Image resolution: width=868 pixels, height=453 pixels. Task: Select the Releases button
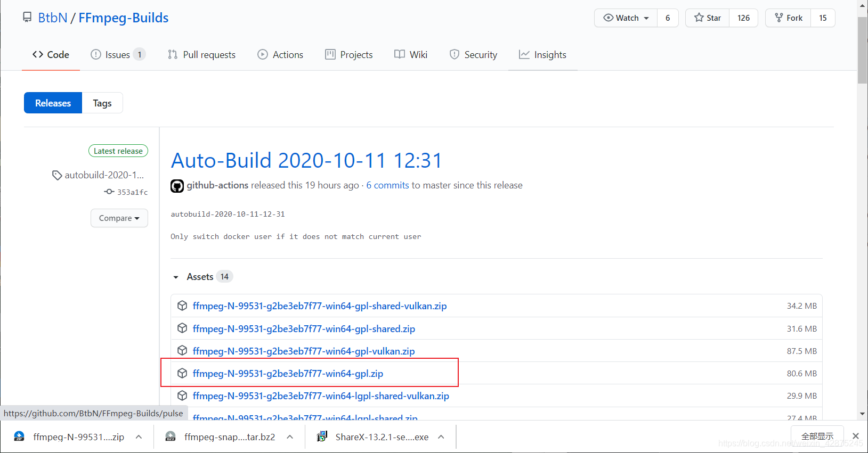coord(53,103)
